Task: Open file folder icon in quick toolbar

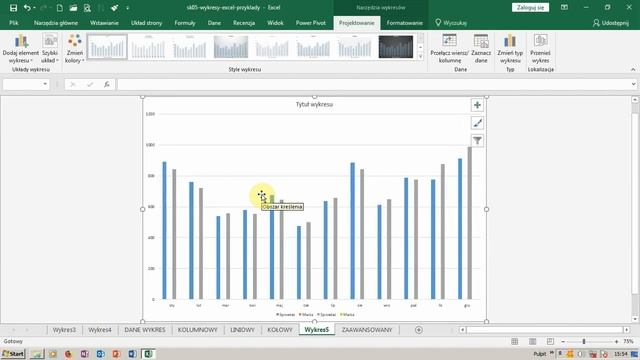Action: click(x=73, y=8)
